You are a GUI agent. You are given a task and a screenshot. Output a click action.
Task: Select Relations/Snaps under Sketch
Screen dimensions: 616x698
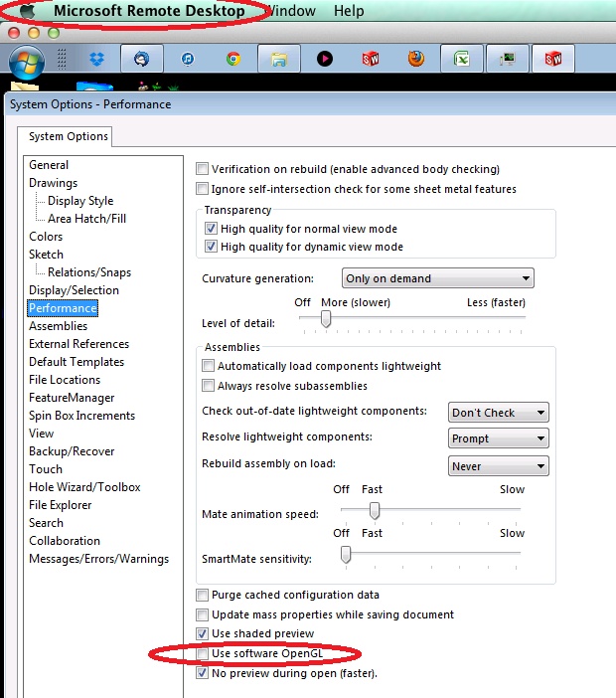click(x=89, y=272)
